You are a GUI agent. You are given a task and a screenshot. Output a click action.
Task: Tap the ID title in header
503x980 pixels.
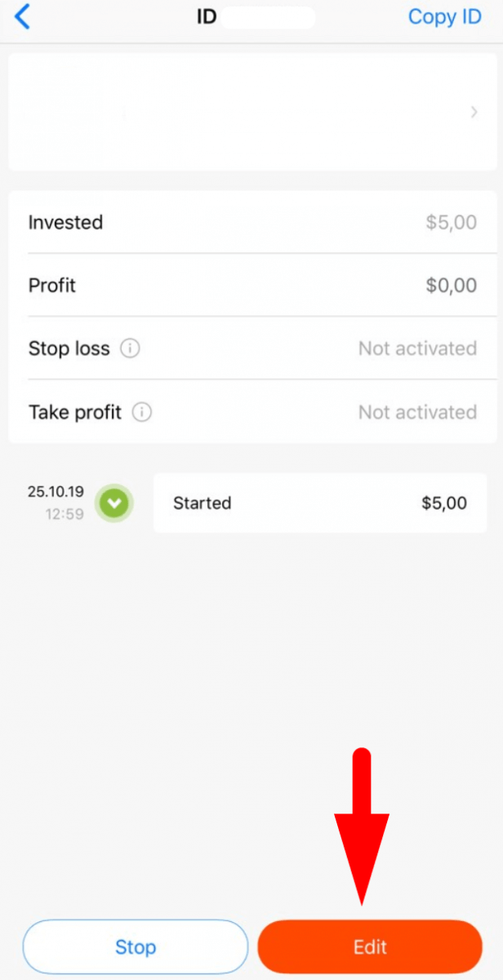(207, 16)
